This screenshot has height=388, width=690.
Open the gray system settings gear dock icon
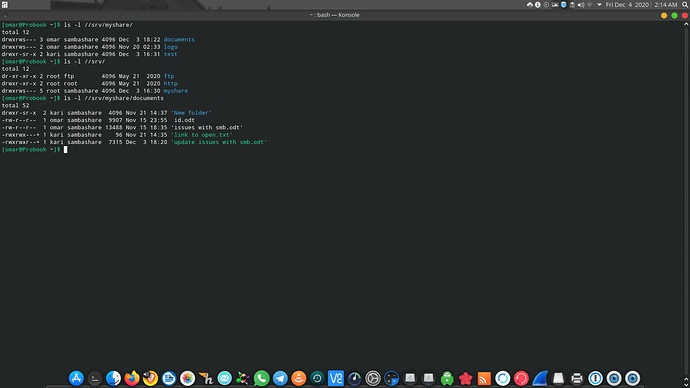click(373, 378)
